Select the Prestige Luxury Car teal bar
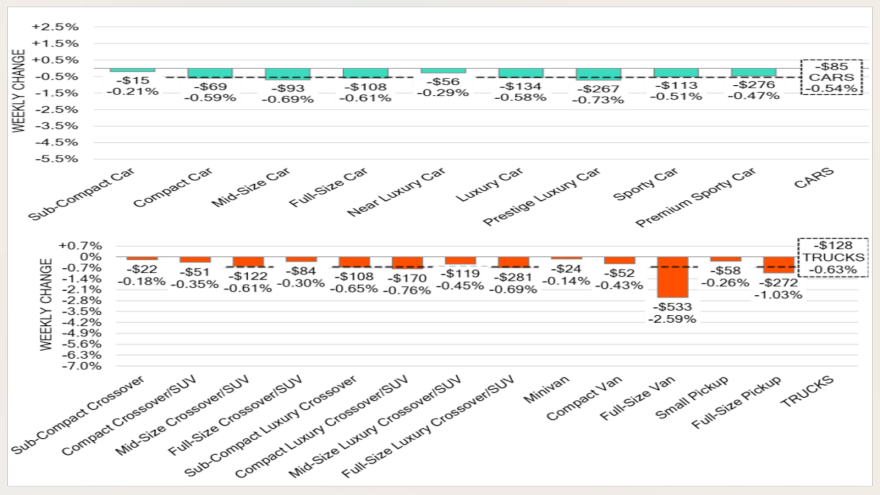The image size is (880, 495). click(x=599, y=74)
